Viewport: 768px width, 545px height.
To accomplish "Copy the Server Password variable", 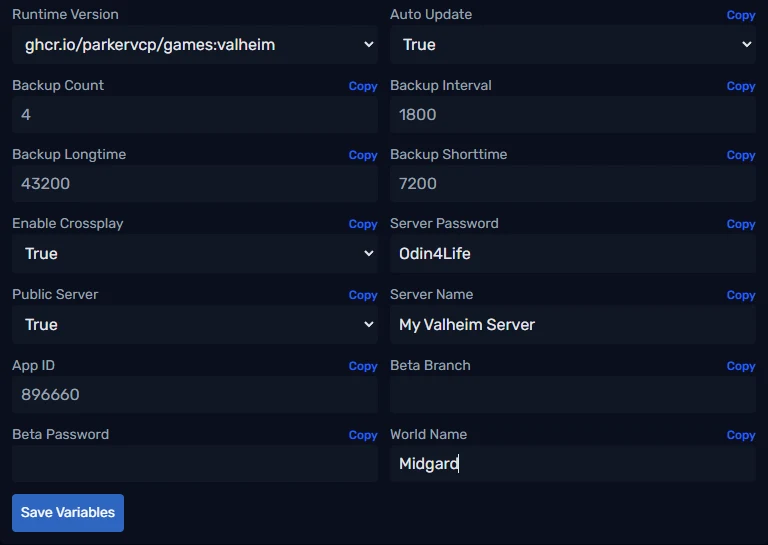I will tap(741, 224).
